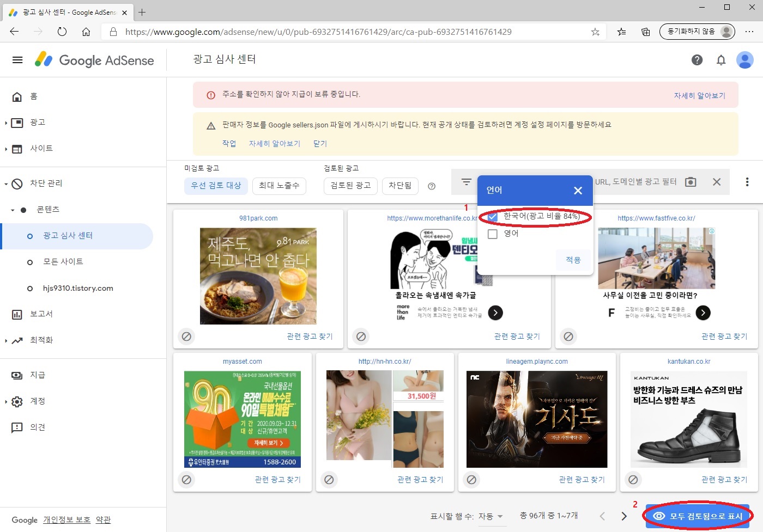Viewport: 763px width, 532px height.
Task: Expand the 광고 sidebar section
Action: [x=6, y=123]
